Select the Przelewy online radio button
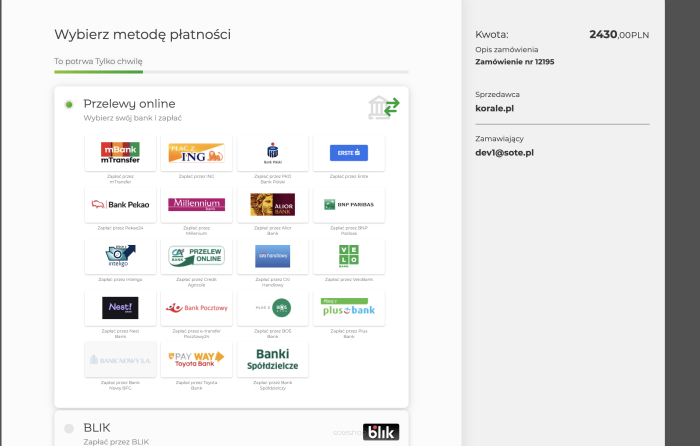Screen dimensions: 700x446 pyautogui.click(x=69, y=104)
